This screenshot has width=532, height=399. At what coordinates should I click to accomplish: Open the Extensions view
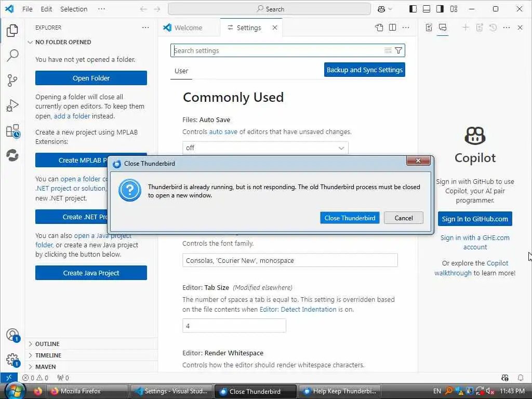pos(13,131)
